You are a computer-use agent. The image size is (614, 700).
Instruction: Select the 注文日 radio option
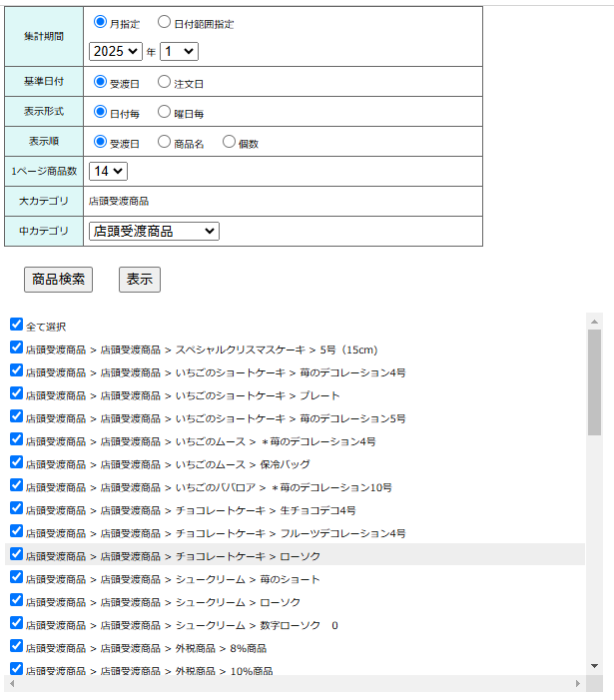(165, 82)
